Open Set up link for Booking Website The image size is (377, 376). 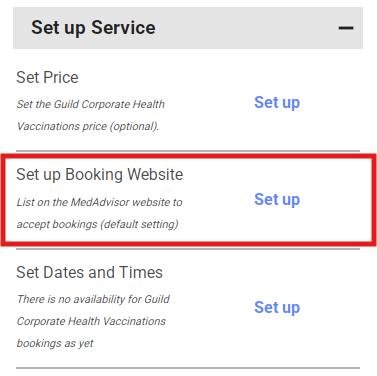pyautogui.click(x=277, y=200)
